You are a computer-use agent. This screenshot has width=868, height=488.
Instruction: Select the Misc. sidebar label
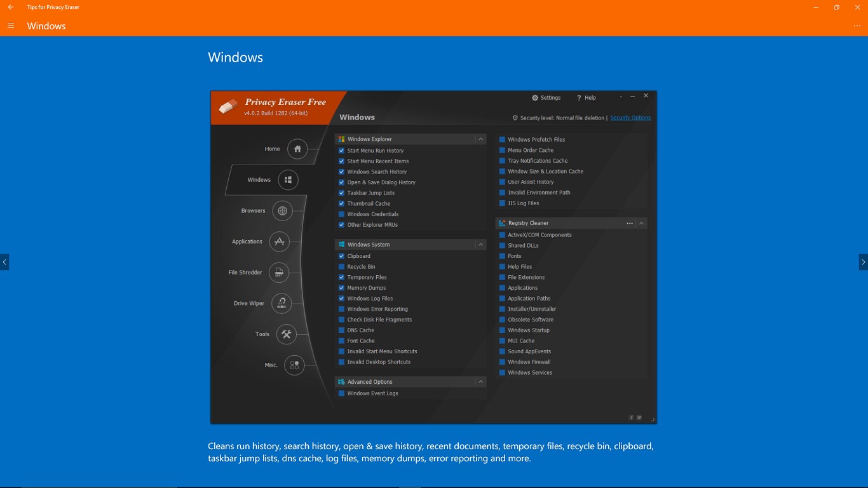[x=271, y=365]
